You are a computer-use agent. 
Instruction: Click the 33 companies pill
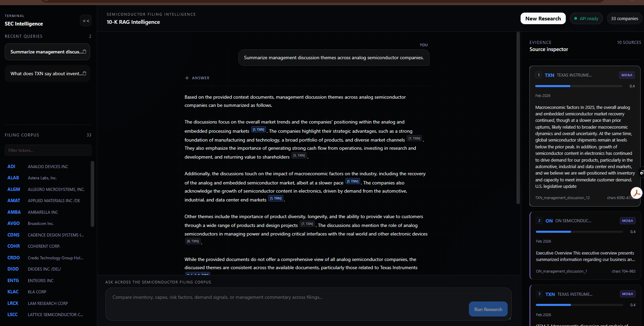624,18
